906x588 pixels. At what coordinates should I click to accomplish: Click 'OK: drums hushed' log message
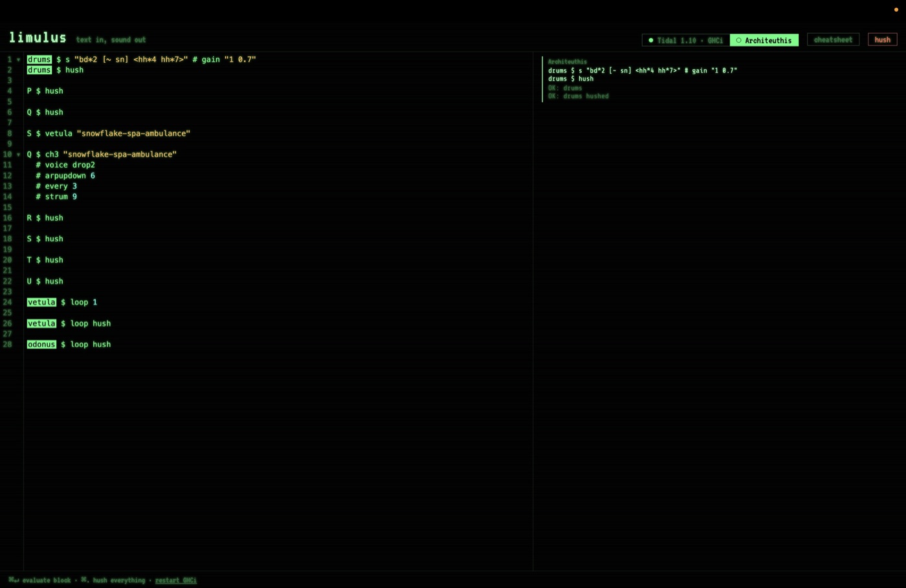[578, 96]
